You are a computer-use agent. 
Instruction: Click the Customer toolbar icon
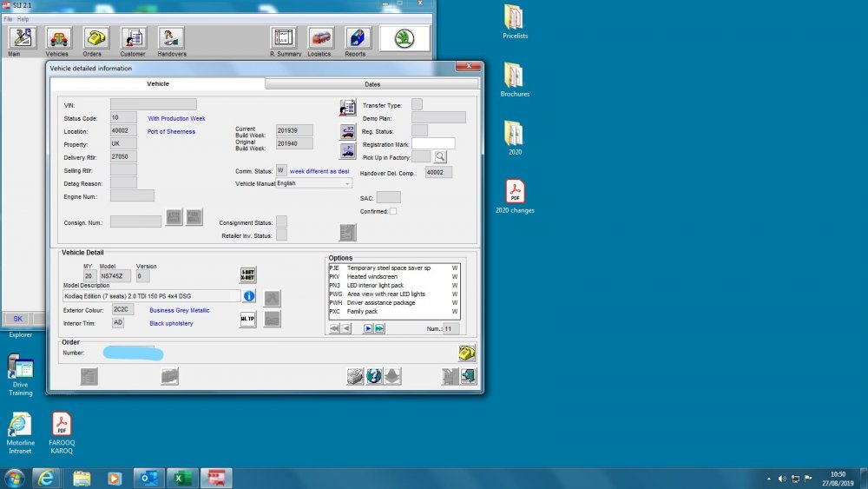[x=134, y=38]
